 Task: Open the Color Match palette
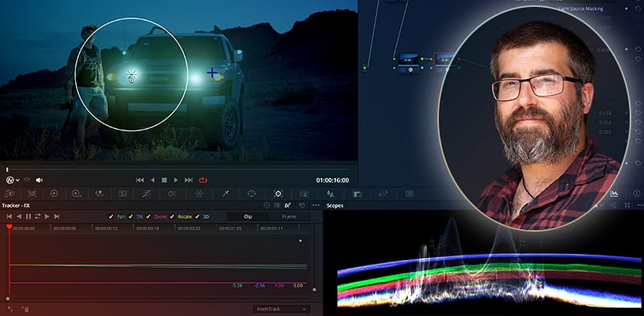tap(32, 193)
